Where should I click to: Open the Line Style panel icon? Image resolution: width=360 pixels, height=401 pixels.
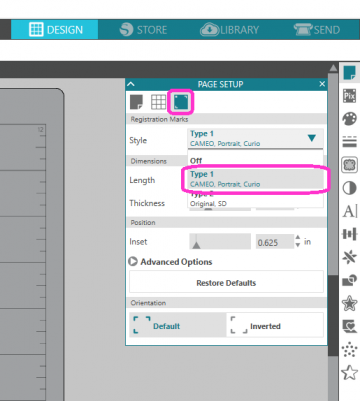tap(349, 142)
